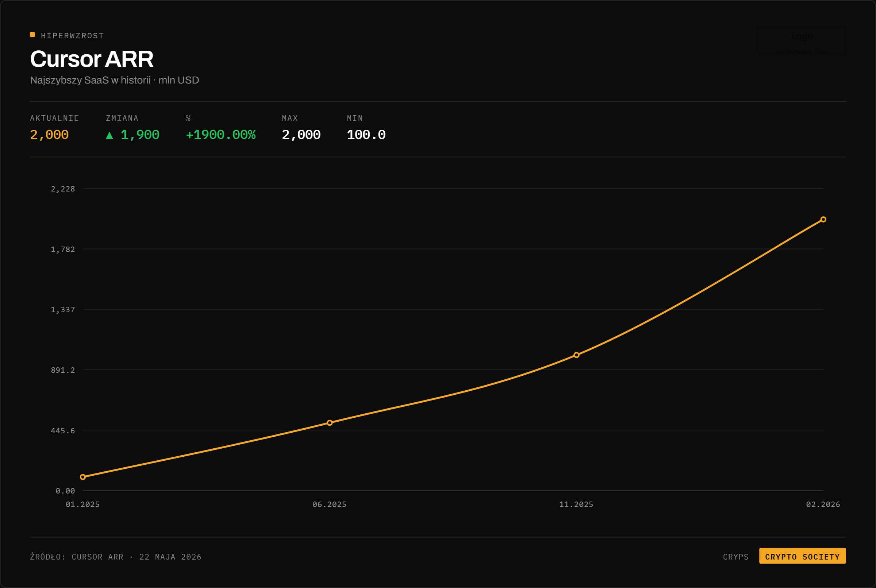Screen dimensions: 876x588
Task: Click the 2,228 y-axis label
Action: (63, 189)
